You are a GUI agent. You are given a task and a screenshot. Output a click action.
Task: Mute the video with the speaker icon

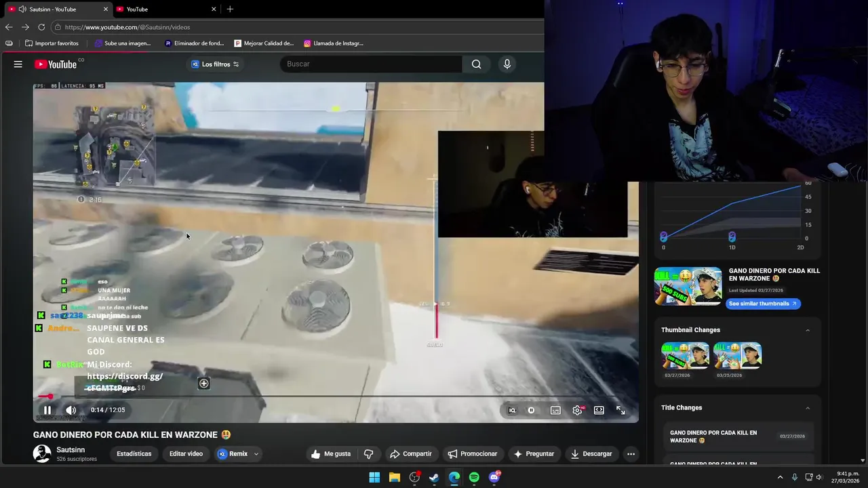pyautogui.click(x=71, y=410)
